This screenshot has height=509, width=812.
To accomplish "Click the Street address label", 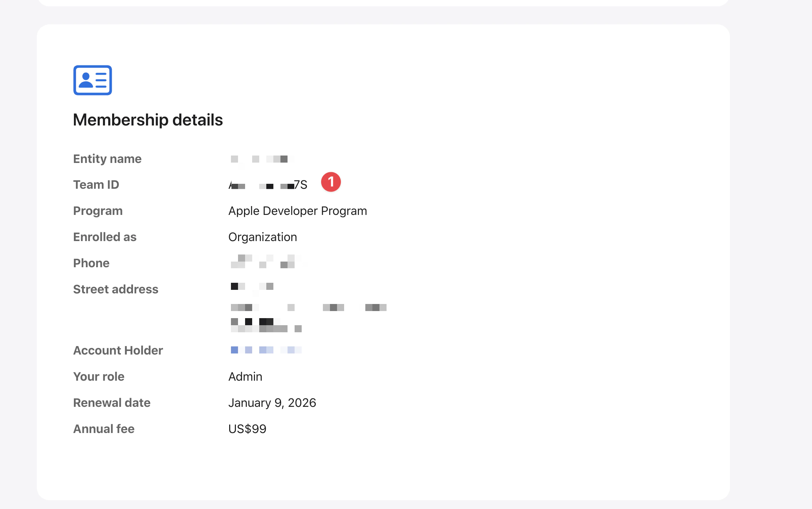I will click(x=116, y=289).
